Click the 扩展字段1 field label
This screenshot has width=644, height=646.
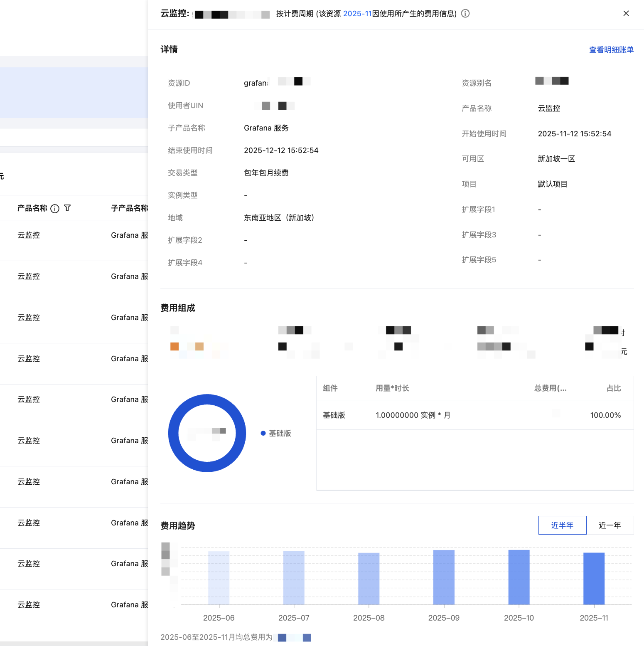(x=478, y=210)
